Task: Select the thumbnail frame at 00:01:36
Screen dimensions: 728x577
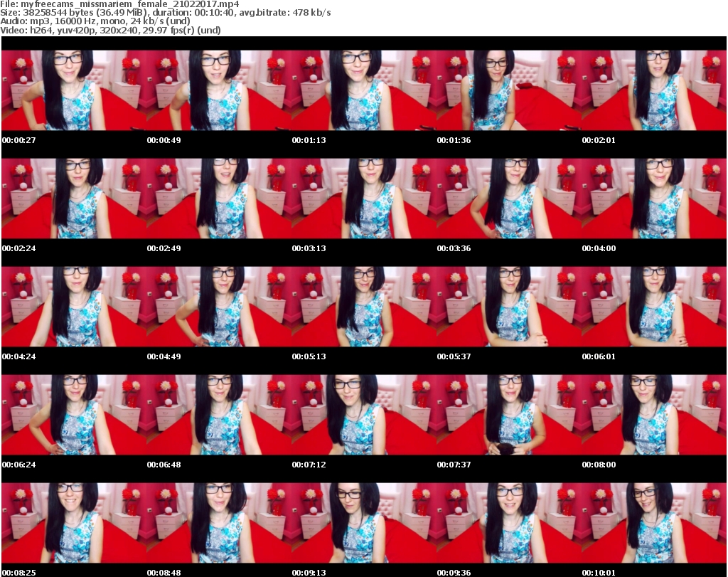Action: pyautogui.click(x=509, y=90)
